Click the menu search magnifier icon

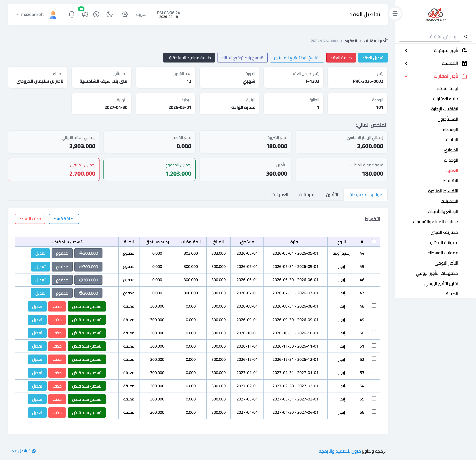click(x=466, y=37)
